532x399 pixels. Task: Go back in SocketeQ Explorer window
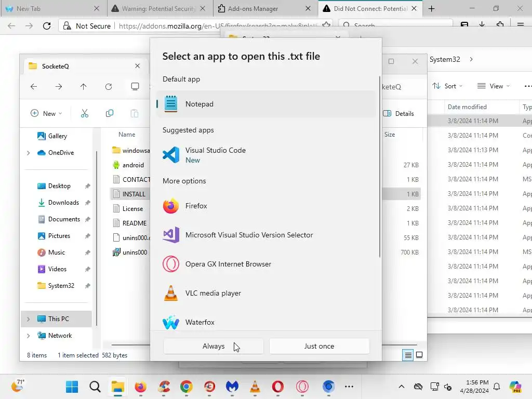point(34,87)
